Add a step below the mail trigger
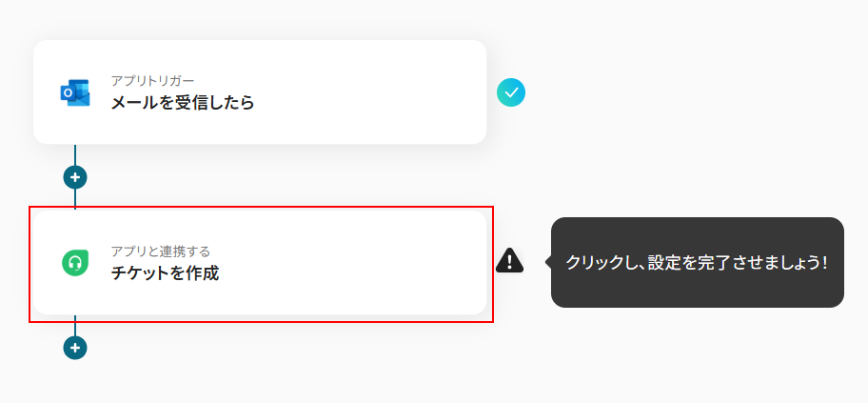 [x=75, y=177]
